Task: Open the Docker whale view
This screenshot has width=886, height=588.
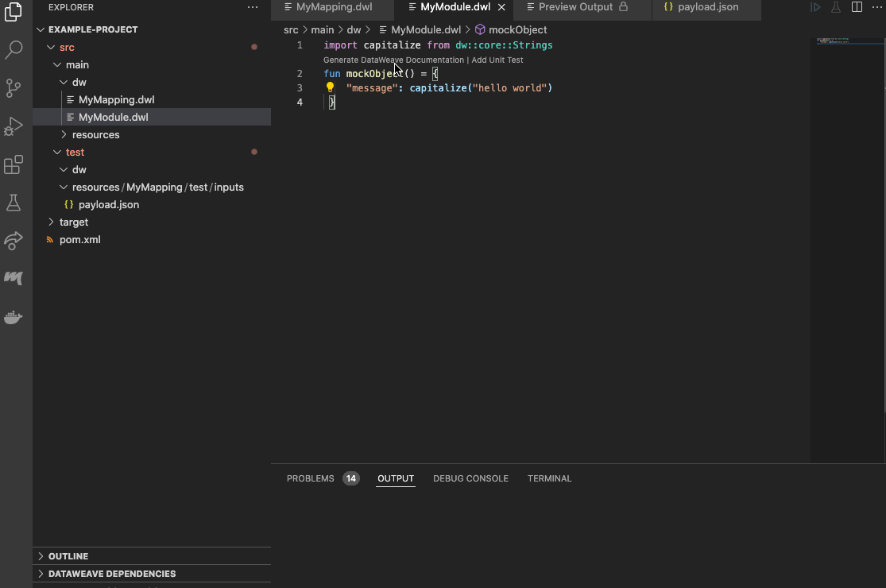Action: click(13, 317)
